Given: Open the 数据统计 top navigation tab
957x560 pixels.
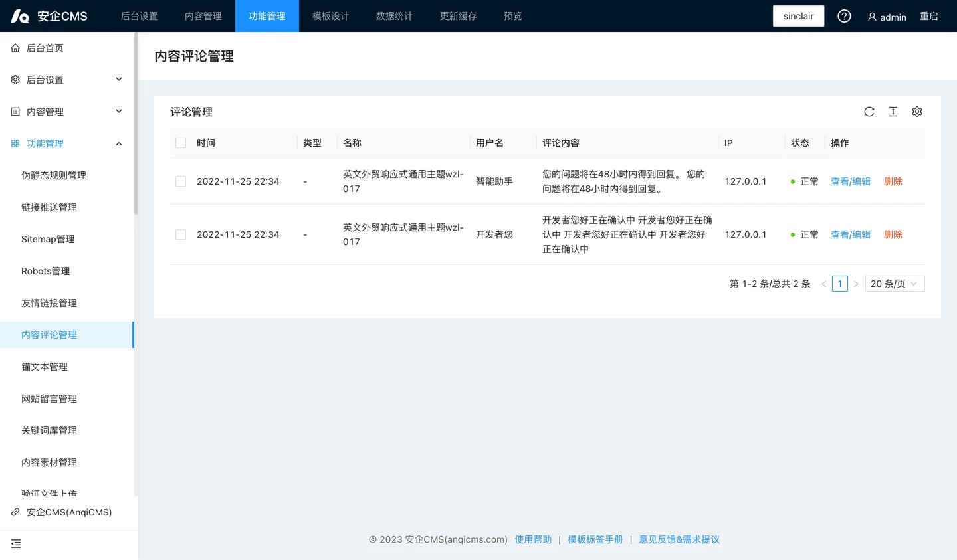Looking at the screenshot, I should tap(395, 16).
